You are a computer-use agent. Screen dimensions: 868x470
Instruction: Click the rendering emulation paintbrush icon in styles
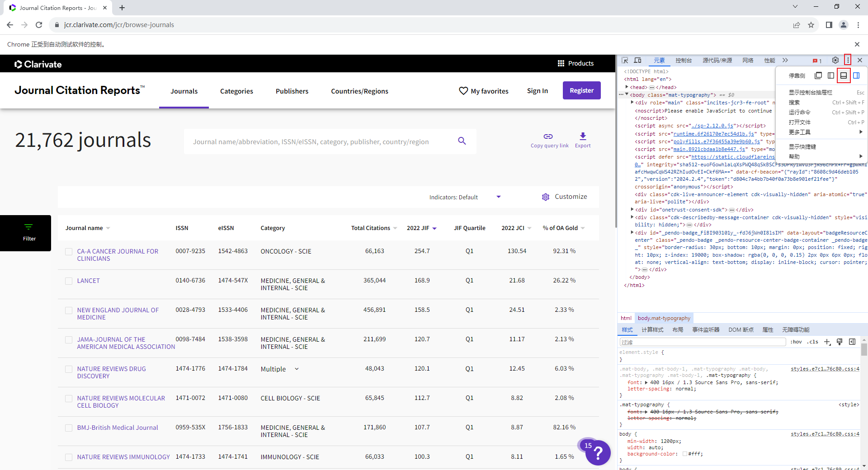point(840,342)
